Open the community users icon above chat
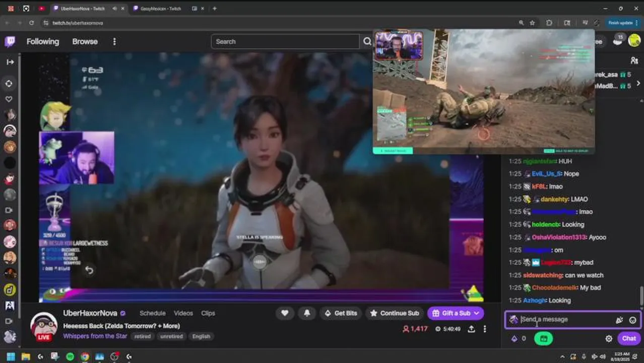Image resolution: width=644 pixels, height=363 pixels. (634, 60)
